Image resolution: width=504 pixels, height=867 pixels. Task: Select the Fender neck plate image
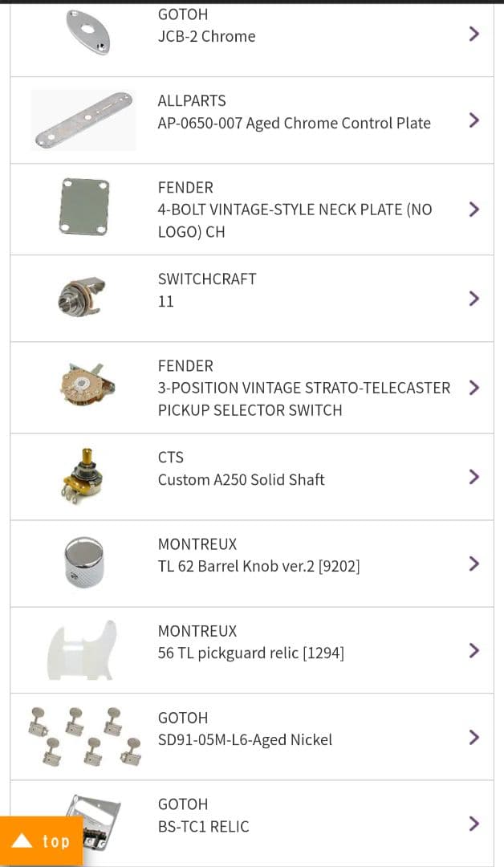click(83, 208)
